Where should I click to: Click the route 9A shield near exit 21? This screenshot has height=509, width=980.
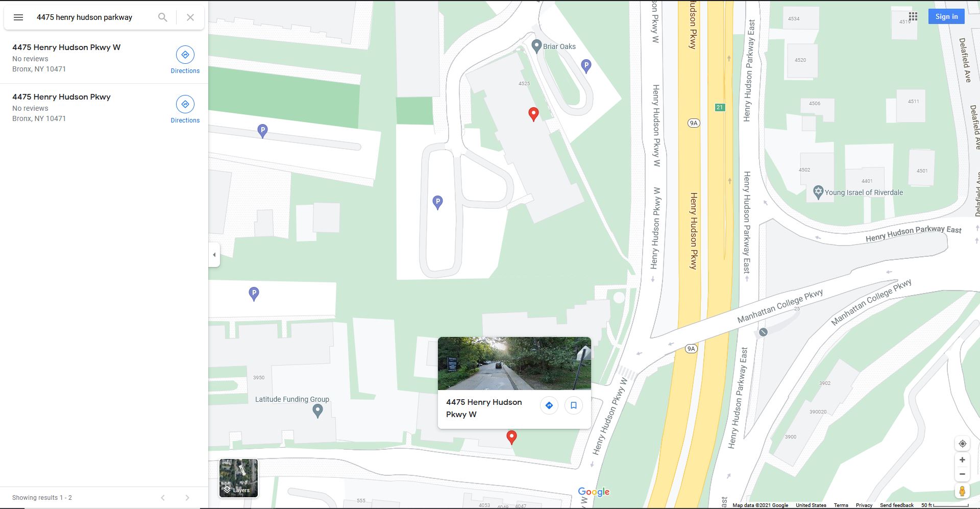tap(693, 123)
